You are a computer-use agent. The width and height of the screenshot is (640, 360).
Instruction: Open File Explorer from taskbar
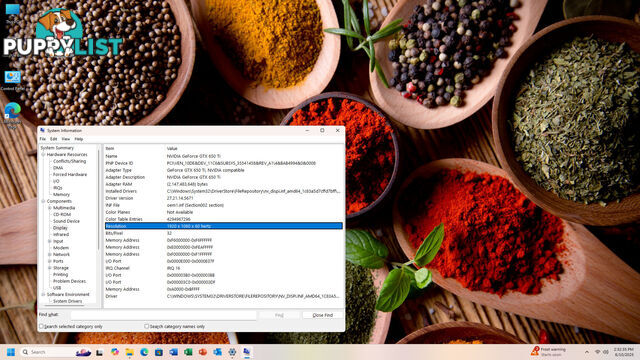click(129, 352)
